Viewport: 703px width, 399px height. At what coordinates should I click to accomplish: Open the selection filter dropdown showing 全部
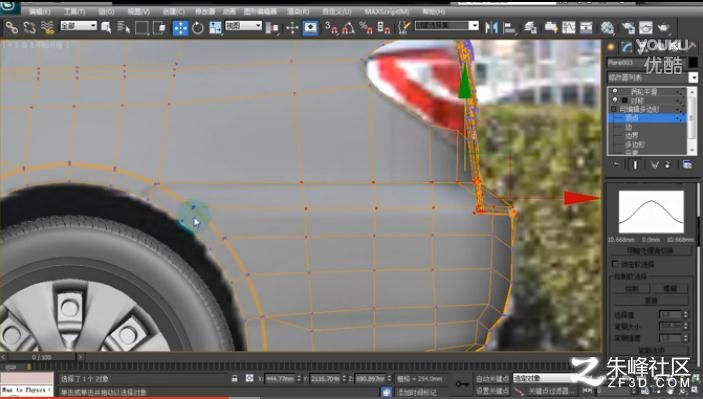click(x=78, y=26)
